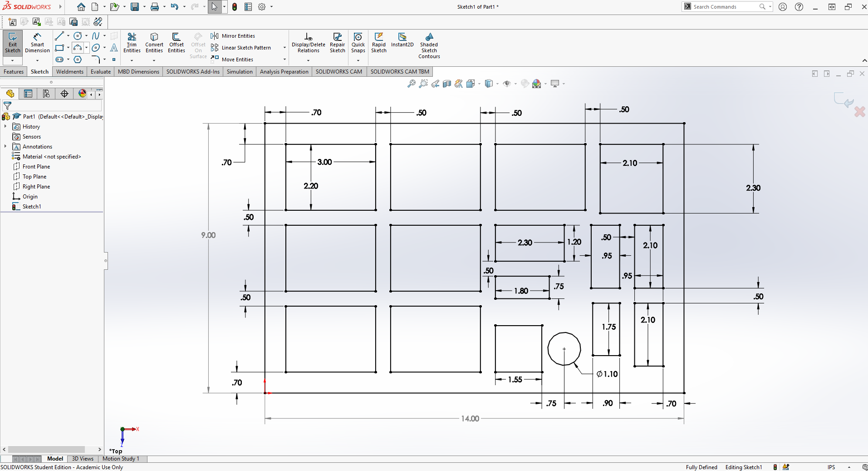Click the Quick Snaps icon
The width and height of the screenshot is (868, 471).
tap(358, 43)
